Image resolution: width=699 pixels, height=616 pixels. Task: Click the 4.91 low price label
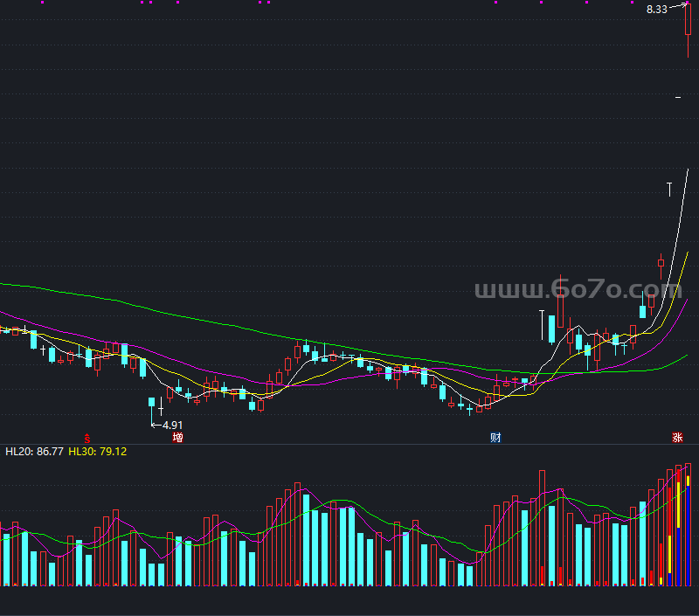(x=172, y=426)
